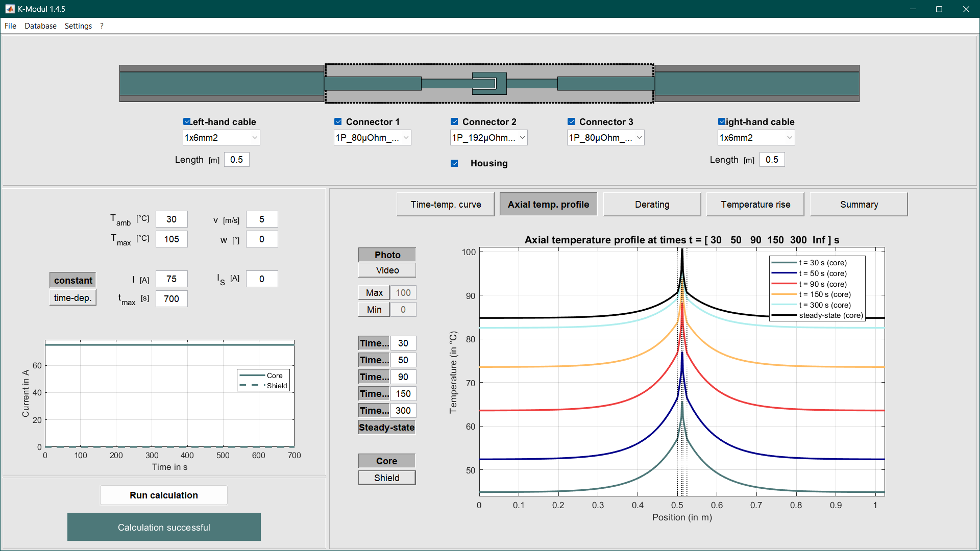980x551 pixels.
Task: Toggle the Connector 2 checkbox
Action: [454, 121]
